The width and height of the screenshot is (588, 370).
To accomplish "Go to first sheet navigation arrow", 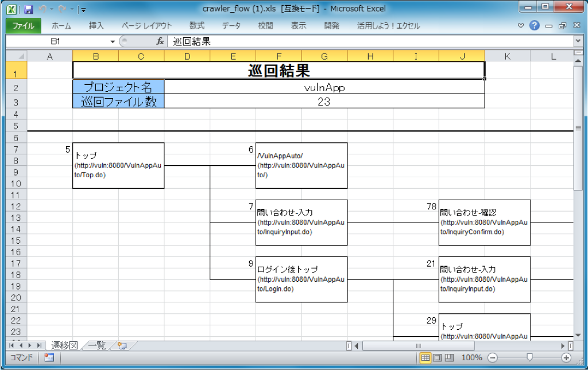I will 11,345.
